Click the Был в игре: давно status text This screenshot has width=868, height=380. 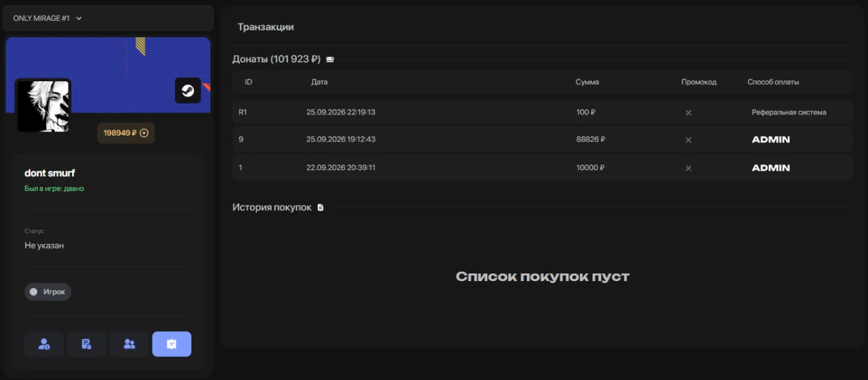[54, 188]
